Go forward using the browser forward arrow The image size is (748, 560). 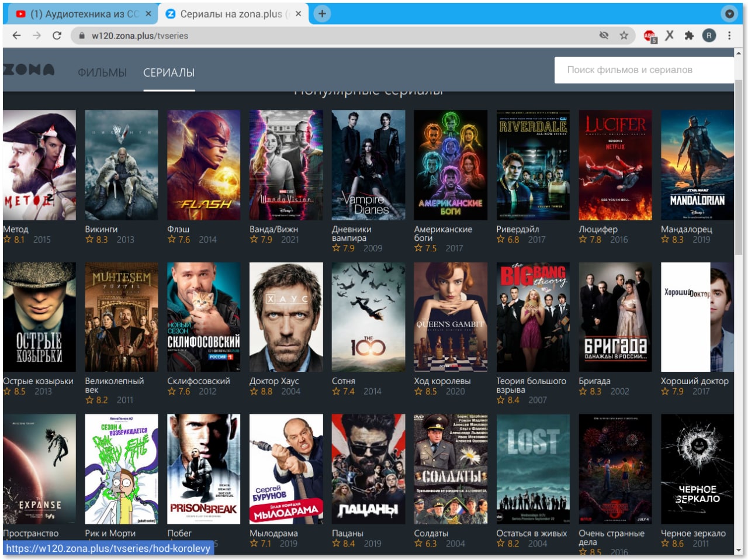point(36,36)
